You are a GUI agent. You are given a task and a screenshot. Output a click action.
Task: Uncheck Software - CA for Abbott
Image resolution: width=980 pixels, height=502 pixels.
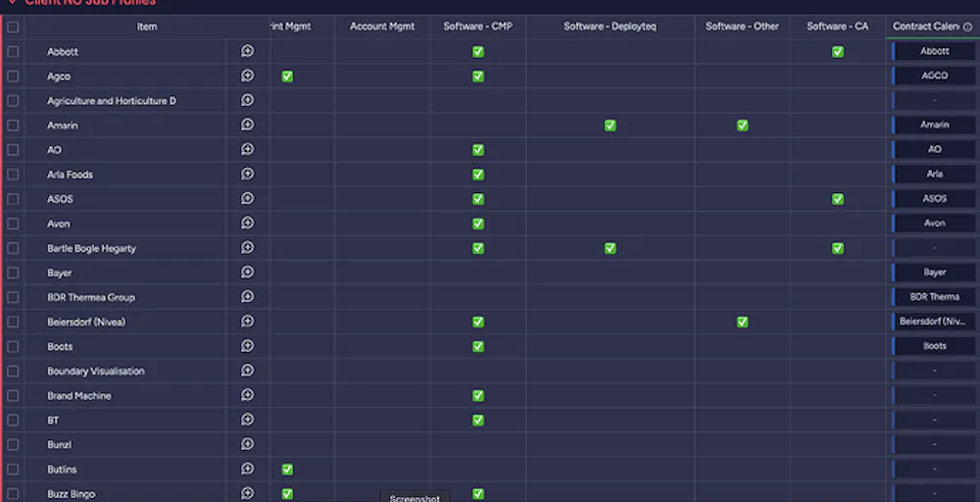pos(838,52)
